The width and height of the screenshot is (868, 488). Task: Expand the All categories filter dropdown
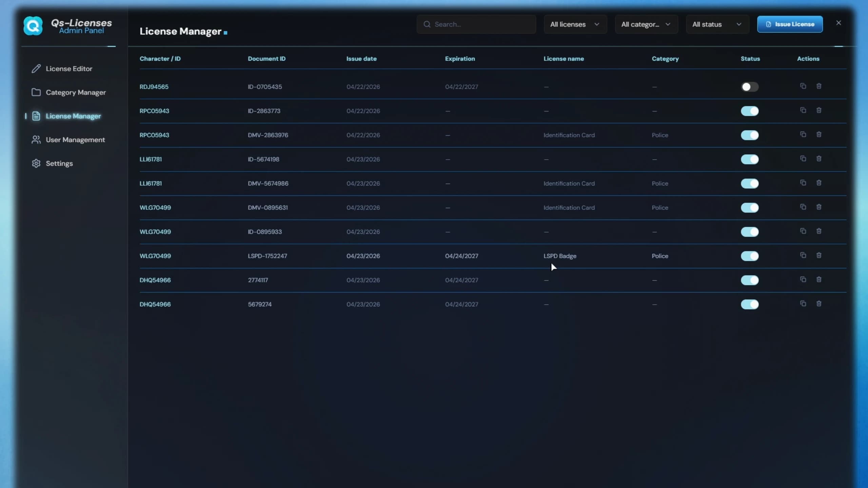click(646, 24)
